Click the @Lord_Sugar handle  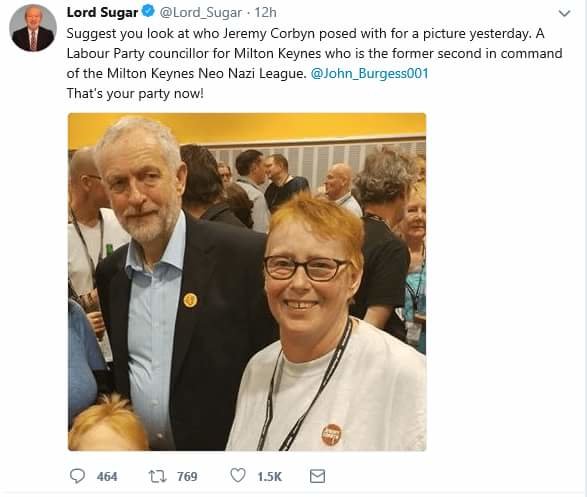[201, 13]
